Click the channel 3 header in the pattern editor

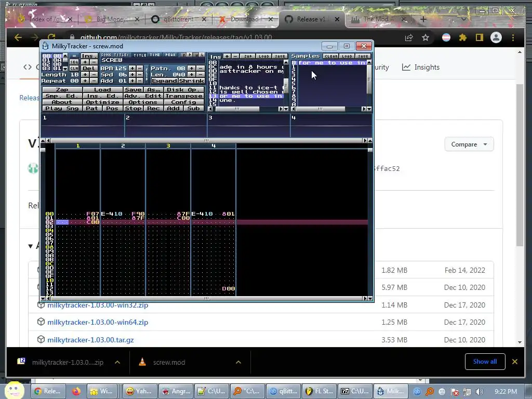tap(168, 146)
